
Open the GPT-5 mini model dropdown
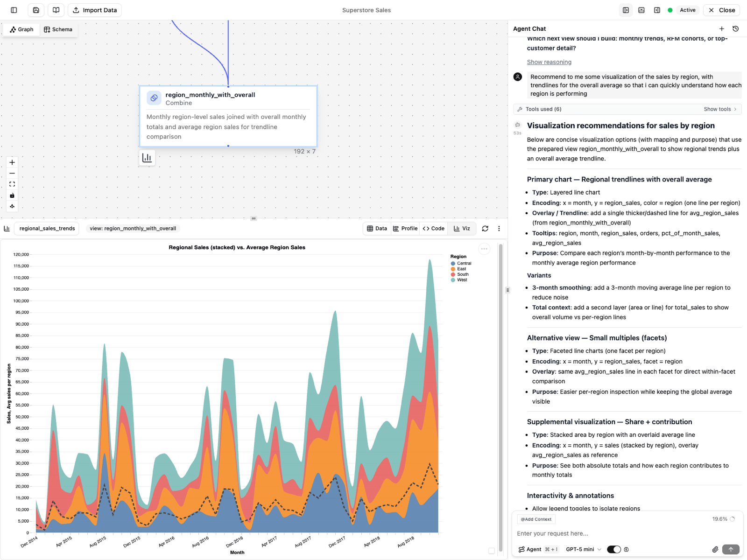click(x=584, y=549)
